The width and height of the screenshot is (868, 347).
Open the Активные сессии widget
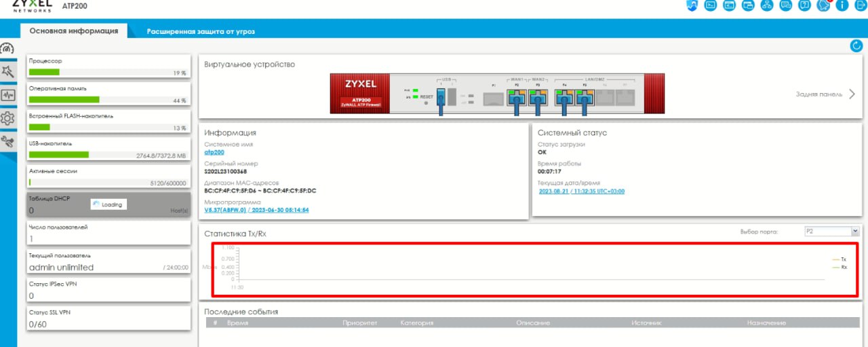click(108, 177)
